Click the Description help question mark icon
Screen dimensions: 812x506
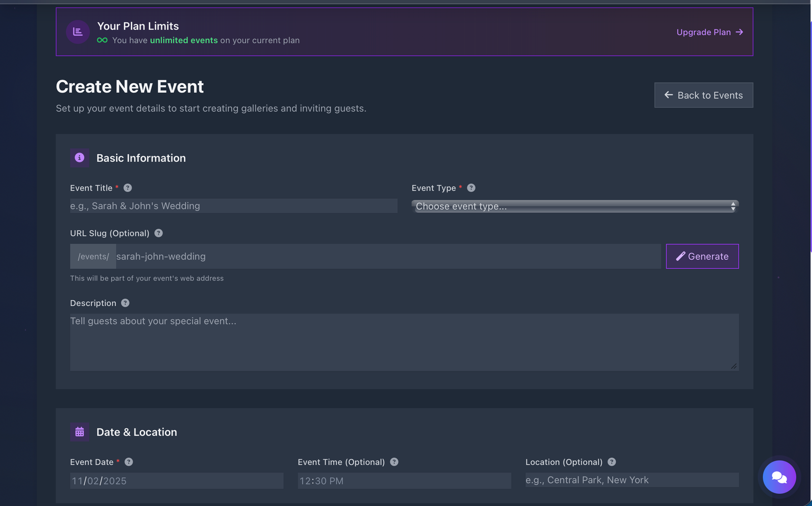pos(124,303)
